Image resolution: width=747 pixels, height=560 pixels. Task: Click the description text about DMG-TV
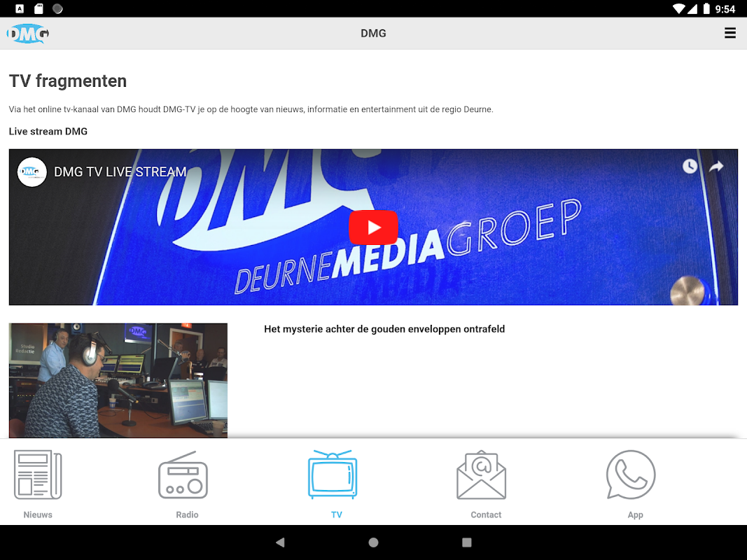(251, 109)
